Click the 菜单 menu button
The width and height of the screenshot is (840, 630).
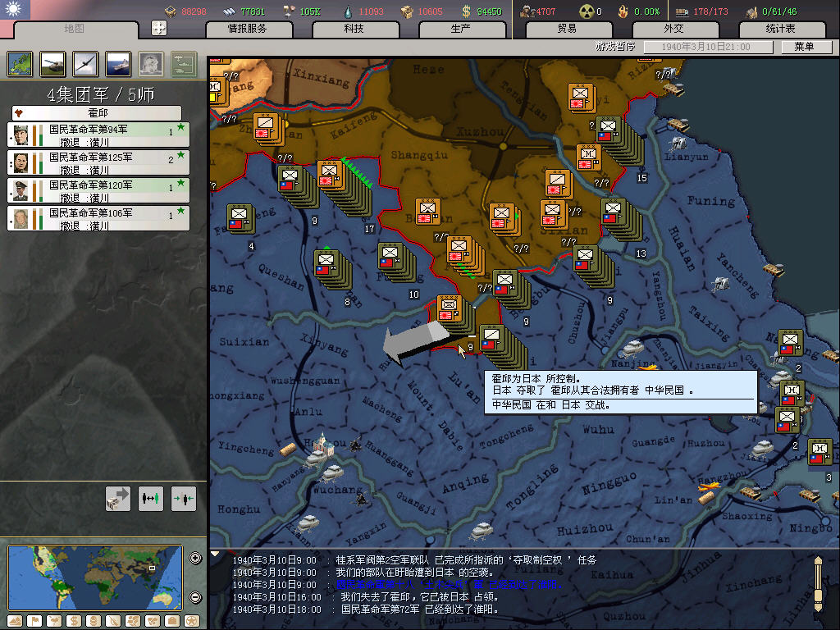coord(806,47)
